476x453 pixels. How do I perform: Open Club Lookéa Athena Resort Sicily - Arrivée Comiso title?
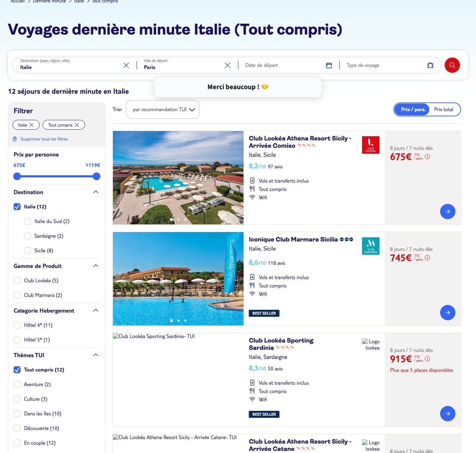[x=300, y=142]
